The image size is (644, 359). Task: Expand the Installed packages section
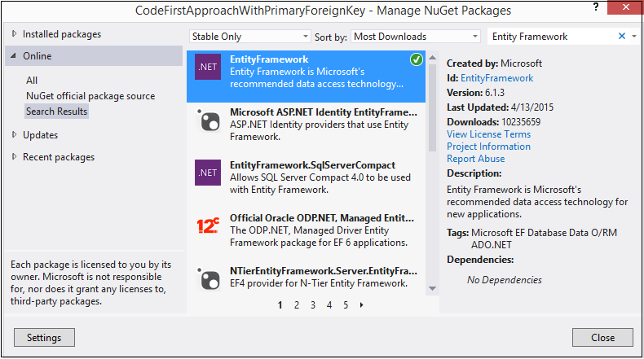15,34
